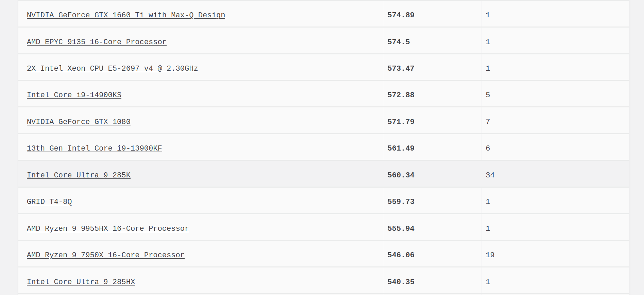Viewport: 644px width, 295px height.
Task: Open NVIDIA GeForce GTX 1660 Ti Max-Q link
Action: 126,15
